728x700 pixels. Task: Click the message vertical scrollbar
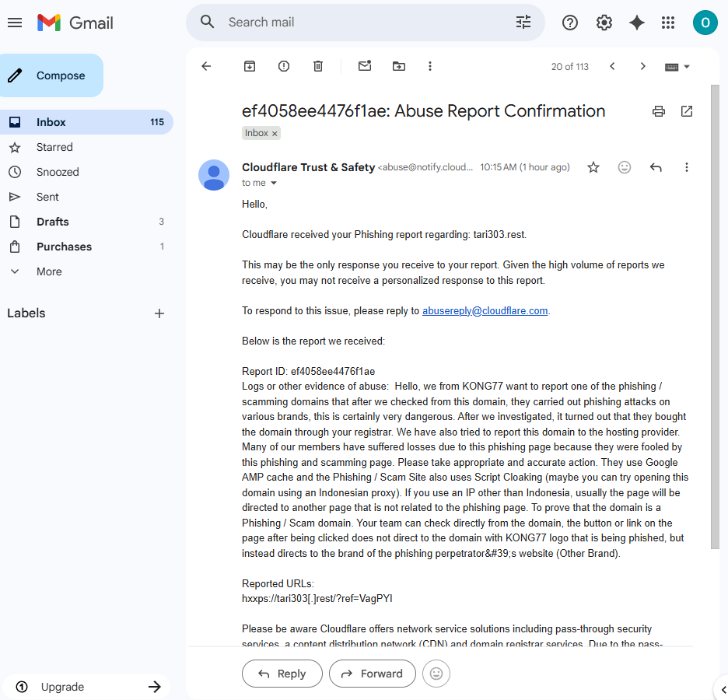[x=715, y=317]
